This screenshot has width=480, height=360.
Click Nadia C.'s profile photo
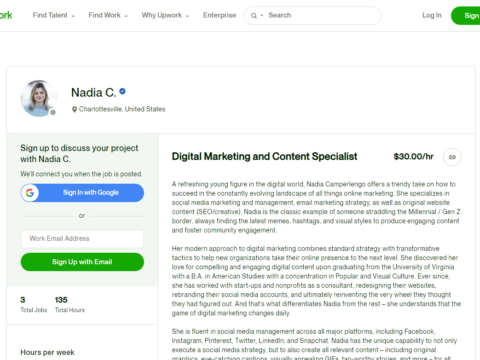point(39,98)
